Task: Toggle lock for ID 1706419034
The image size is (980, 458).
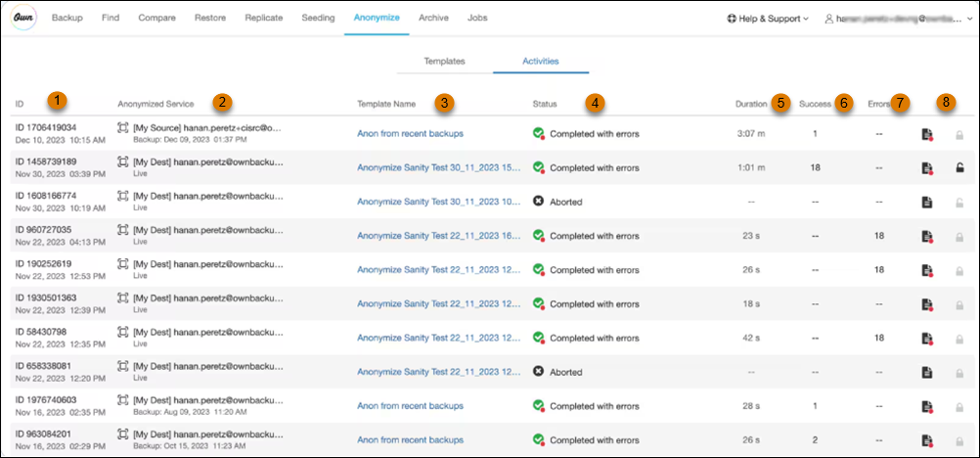Action: [959, 134]
